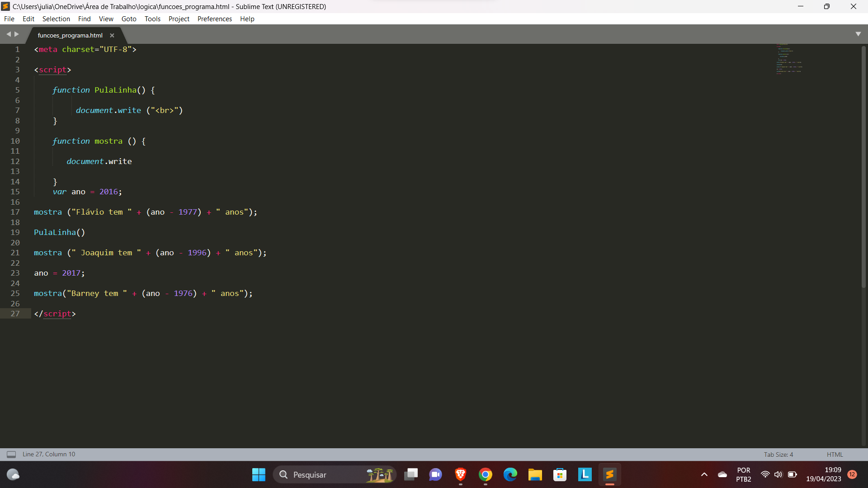
Task: Click the 'Joaquim tem' string in code
Action: (x=106, y=253)
